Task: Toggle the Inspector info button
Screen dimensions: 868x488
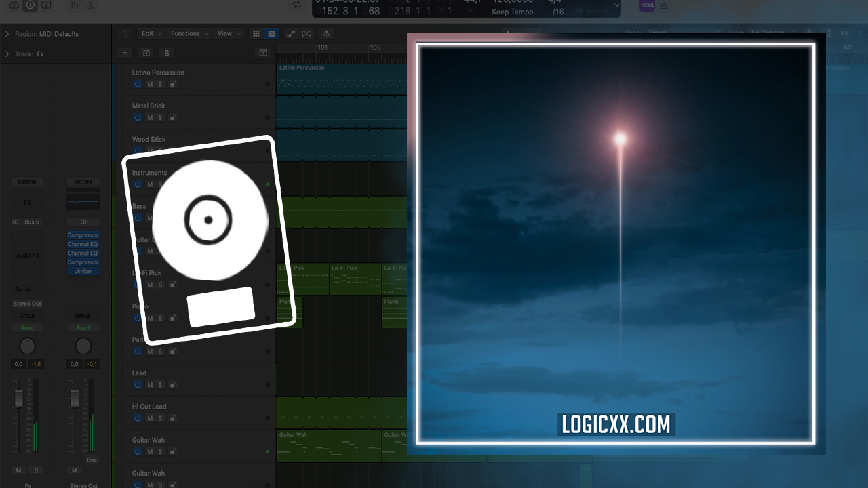Action: (30, 5)
